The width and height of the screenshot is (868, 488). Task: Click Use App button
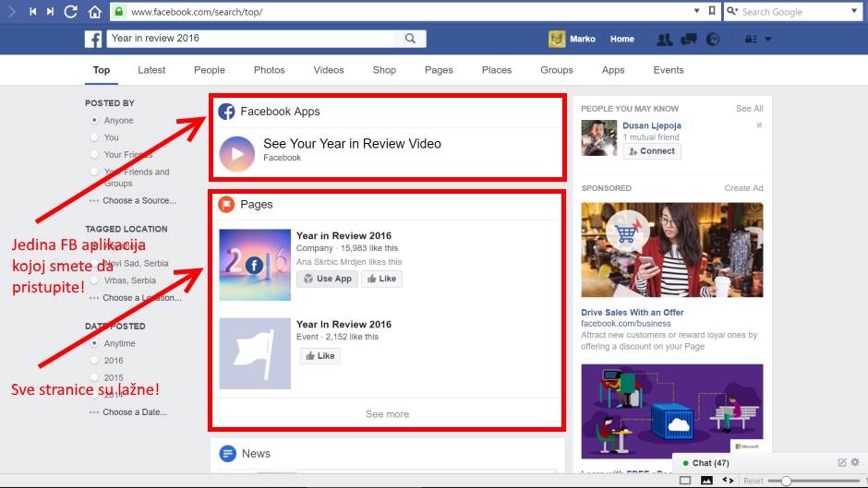(327, 279)
